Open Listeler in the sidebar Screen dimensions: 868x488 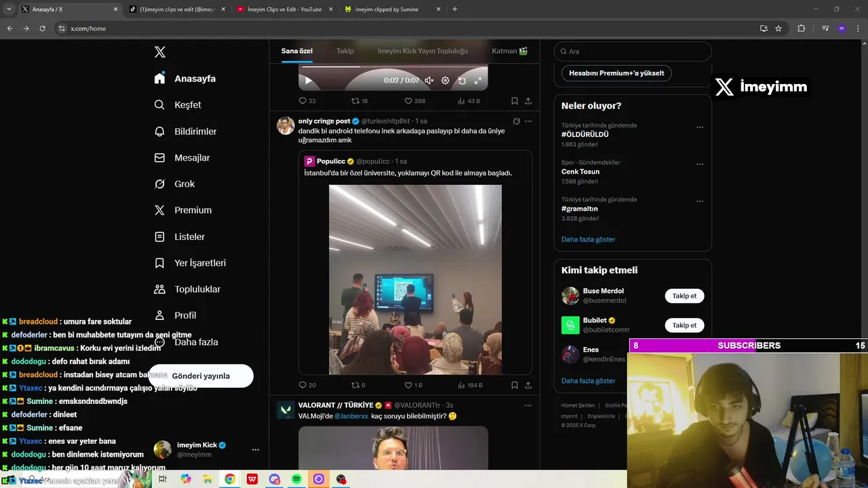click(x=179, y=237)
